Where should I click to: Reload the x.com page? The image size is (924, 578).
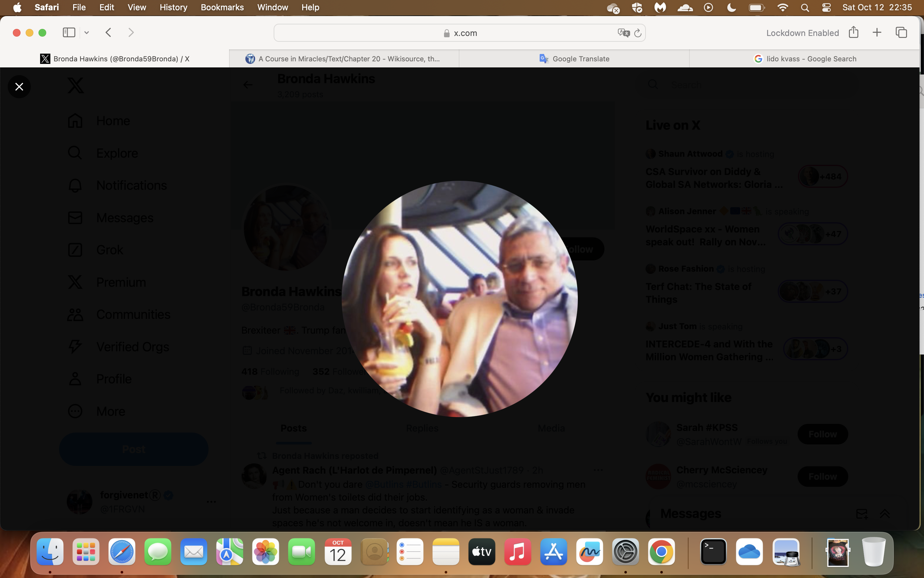637,33
